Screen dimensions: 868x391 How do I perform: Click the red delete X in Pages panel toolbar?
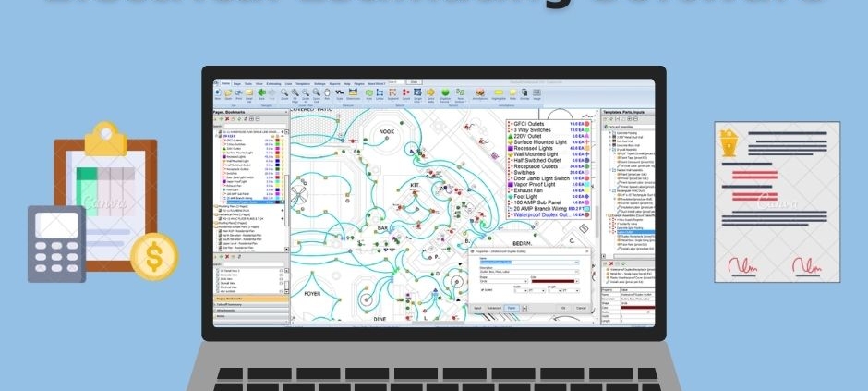(x=227, y=119)
